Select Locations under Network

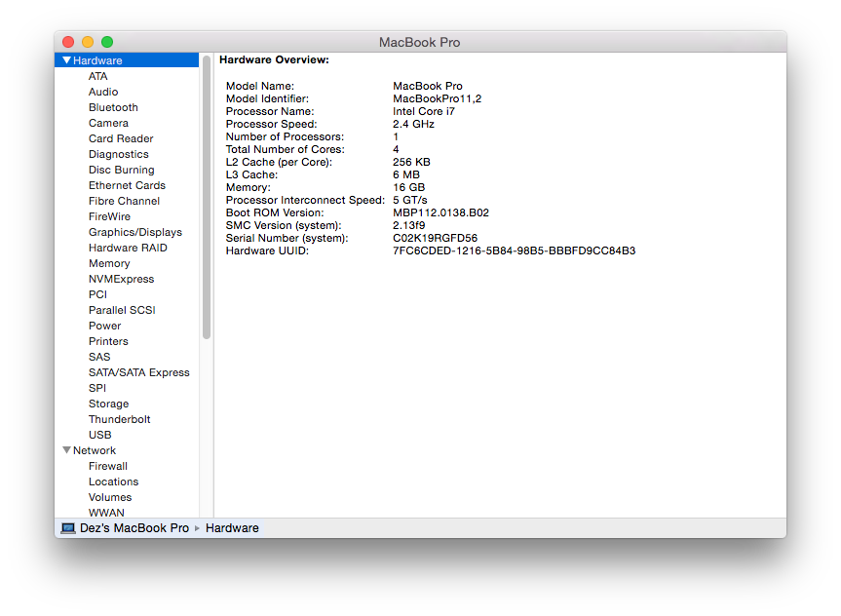coord(113,481)
